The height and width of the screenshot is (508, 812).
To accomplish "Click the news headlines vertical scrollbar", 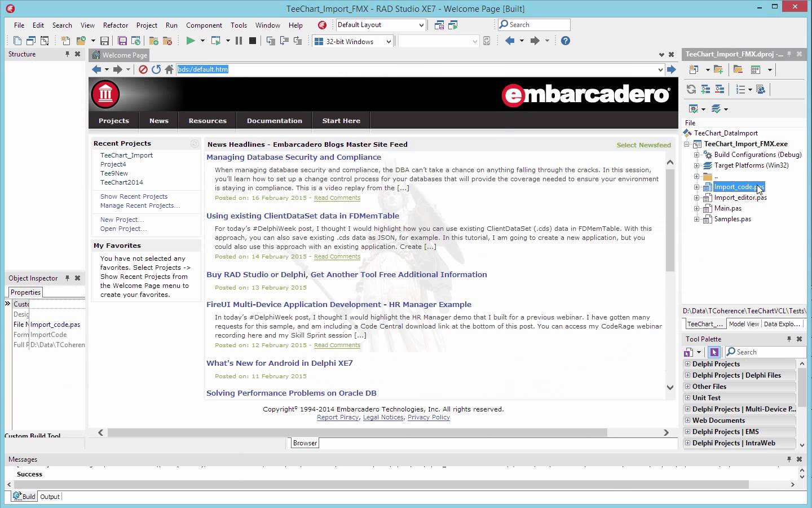I will click(670, 220).
